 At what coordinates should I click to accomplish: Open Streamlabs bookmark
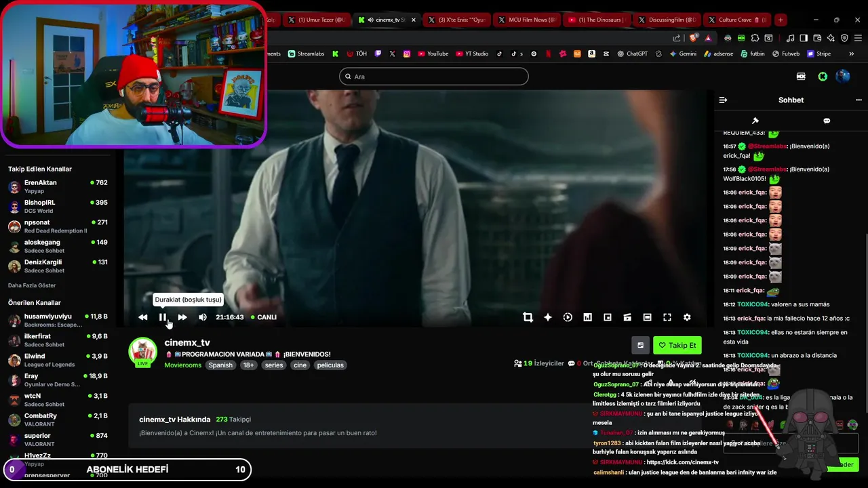[x=306, y=54]
